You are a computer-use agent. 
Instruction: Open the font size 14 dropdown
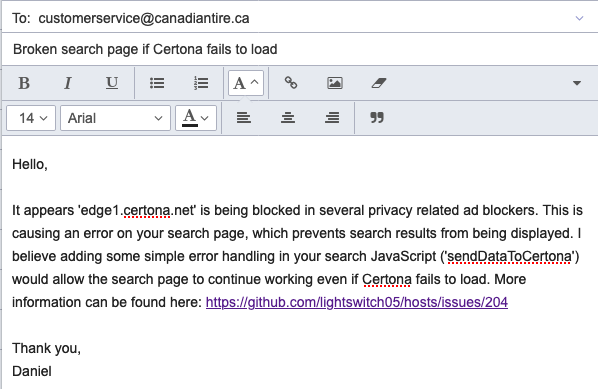pos(31,118)
